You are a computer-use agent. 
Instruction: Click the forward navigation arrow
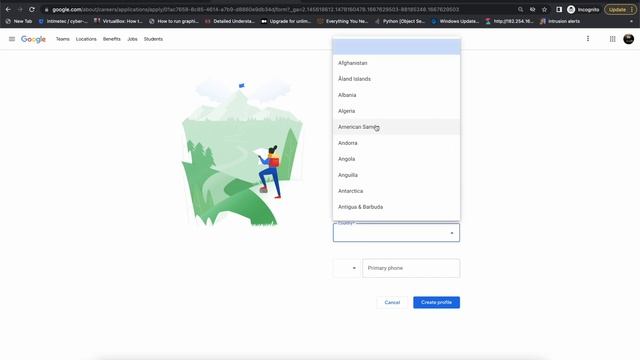20,9
